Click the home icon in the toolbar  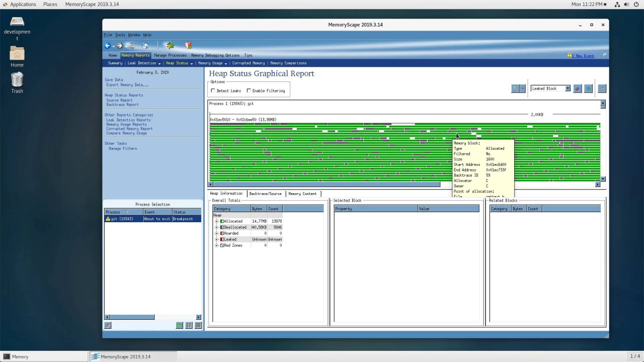[145, 46]
